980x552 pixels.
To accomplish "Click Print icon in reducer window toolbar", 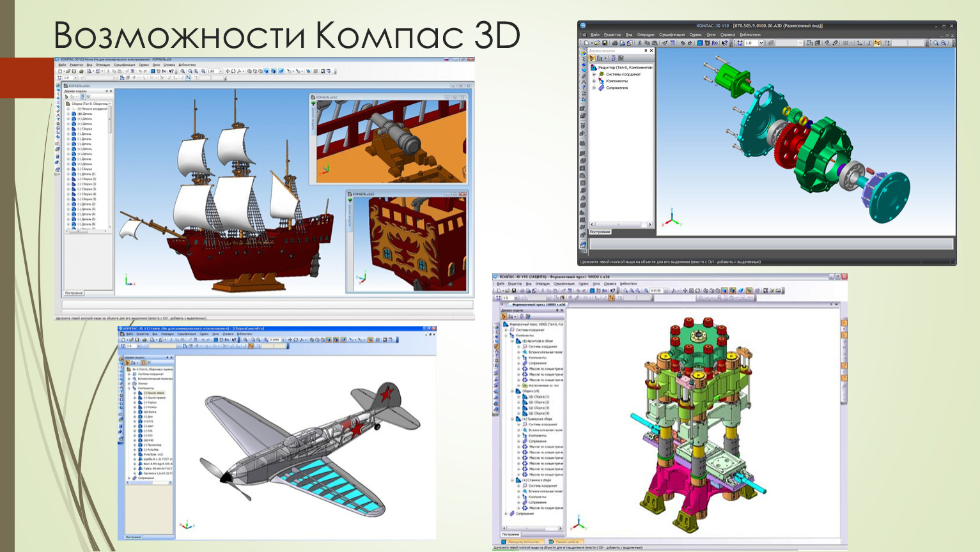I will (615, 43).
